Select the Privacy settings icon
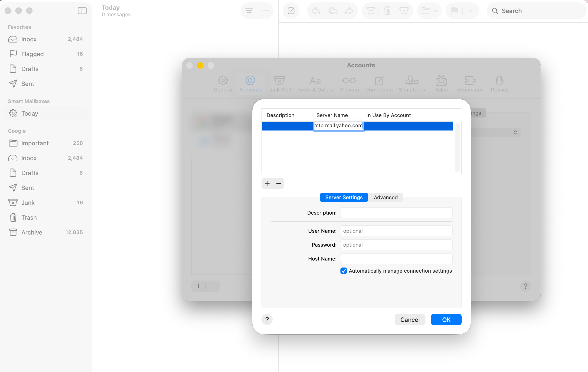This screenshot has width=588, height=372. pyautogui.click(x=499, y=84)
